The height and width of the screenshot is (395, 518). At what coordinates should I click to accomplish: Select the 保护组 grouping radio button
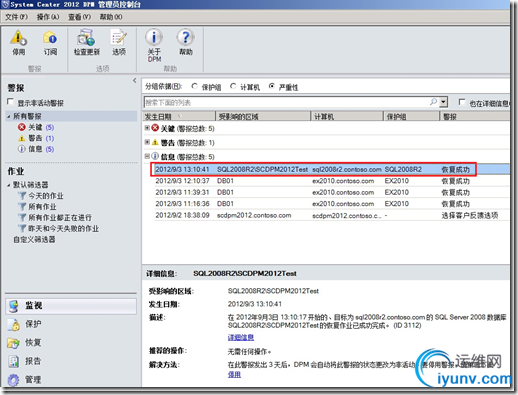click(x=195, y=86)
